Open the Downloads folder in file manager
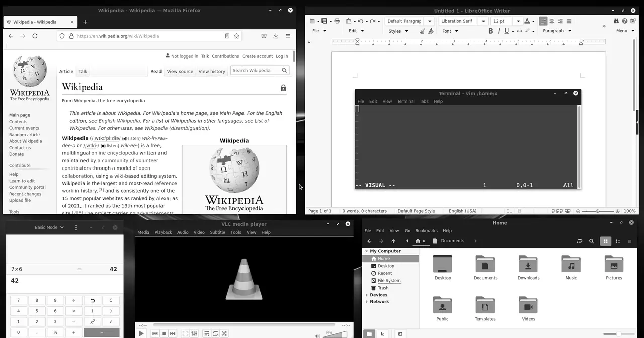Viewport: 644px width, 338px height. coord(528,268)
